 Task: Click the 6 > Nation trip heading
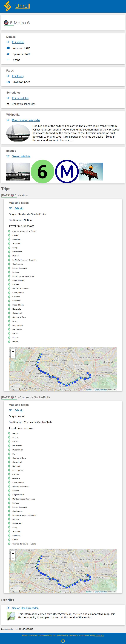[14, 195]
